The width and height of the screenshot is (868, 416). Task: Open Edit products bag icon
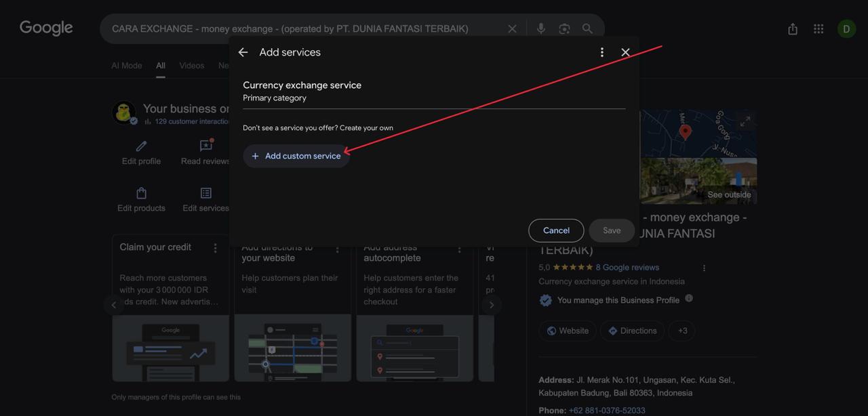[141, 193]
